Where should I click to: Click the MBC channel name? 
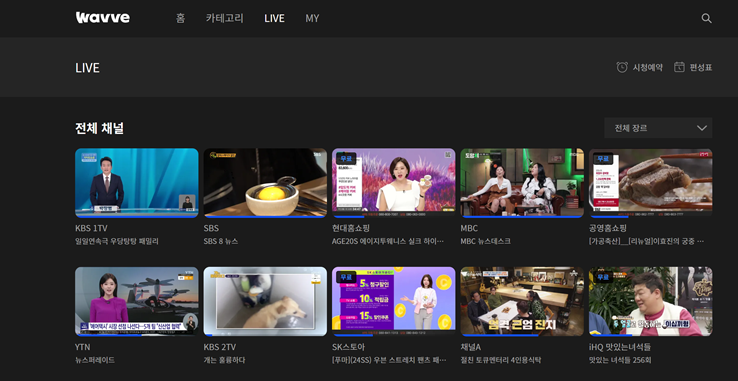click(469, 228)
